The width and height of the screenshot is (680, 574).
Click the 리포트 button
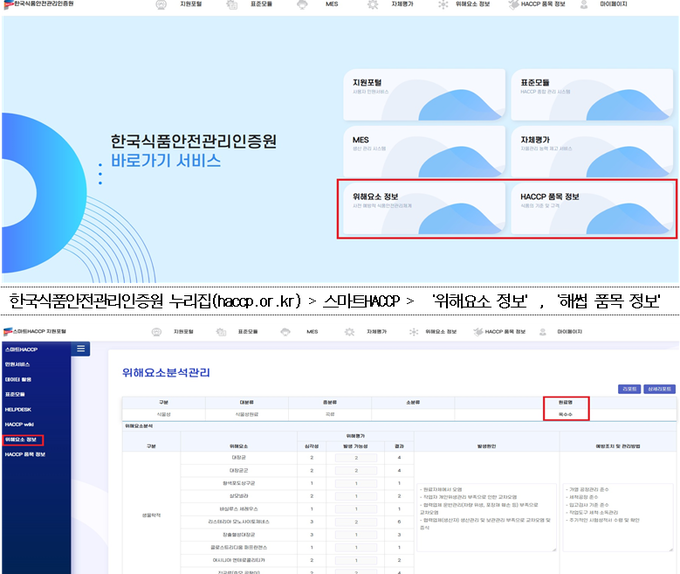tap(629, 389)
